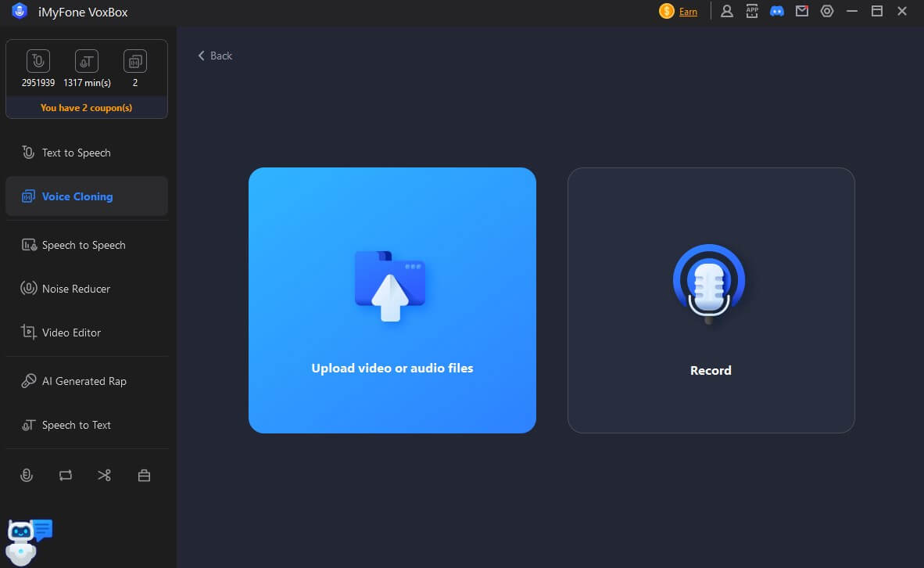Open the settings gear icon
924x568 pixels.
pos(827,11)
